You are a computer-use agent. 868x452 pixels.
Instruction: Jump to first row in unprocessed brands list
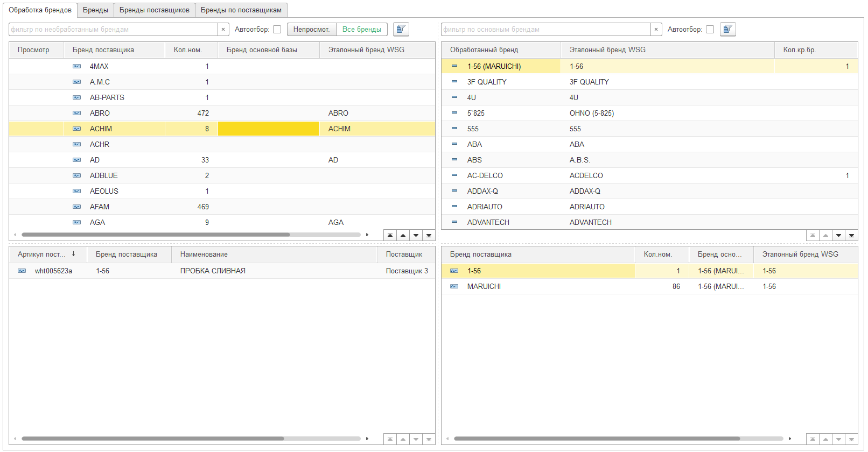[390, 235]
